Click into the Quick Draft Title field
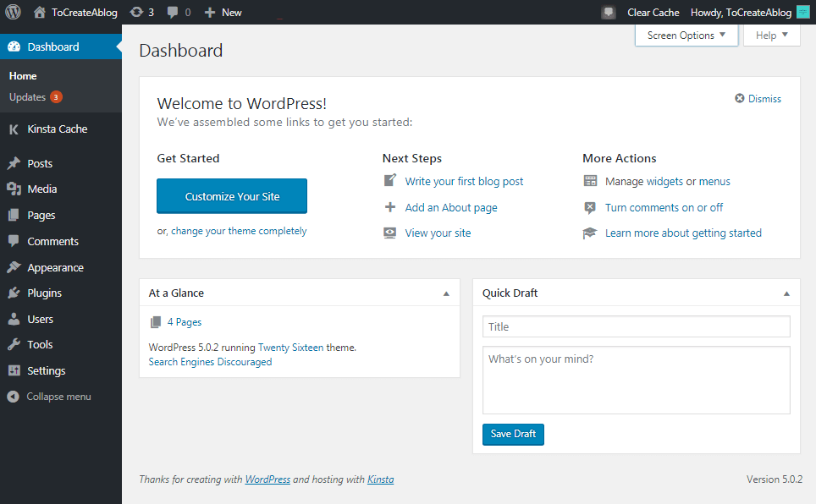 tap(636, 326)
